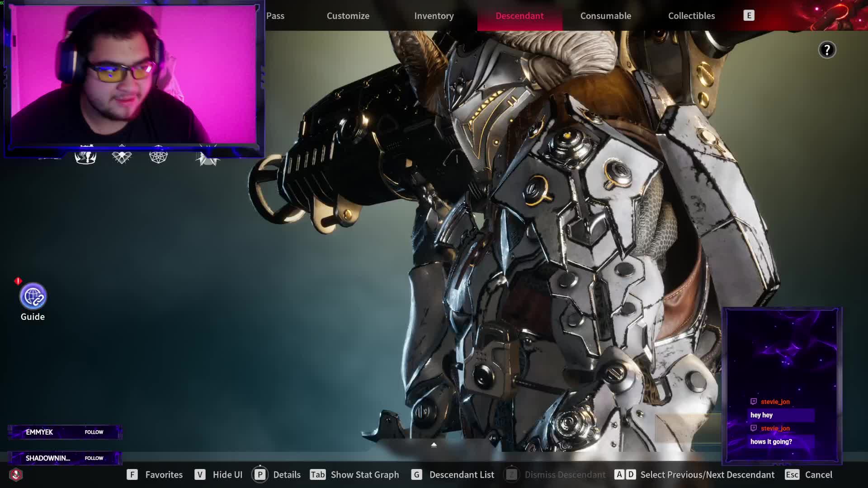Screen dimensions: 868x488
Task: Click the streamer webcam feed
Action: click(133, 75)
